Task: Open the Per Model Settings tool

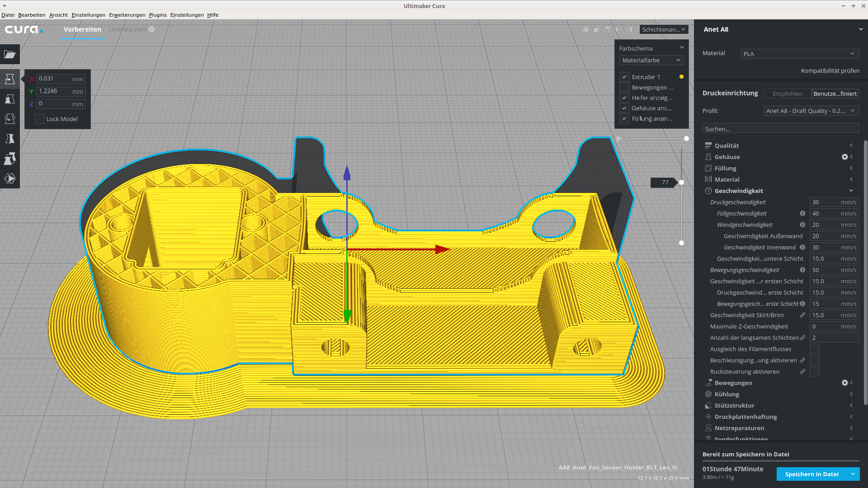Action: pyautogui.click(x=9, y=159)
